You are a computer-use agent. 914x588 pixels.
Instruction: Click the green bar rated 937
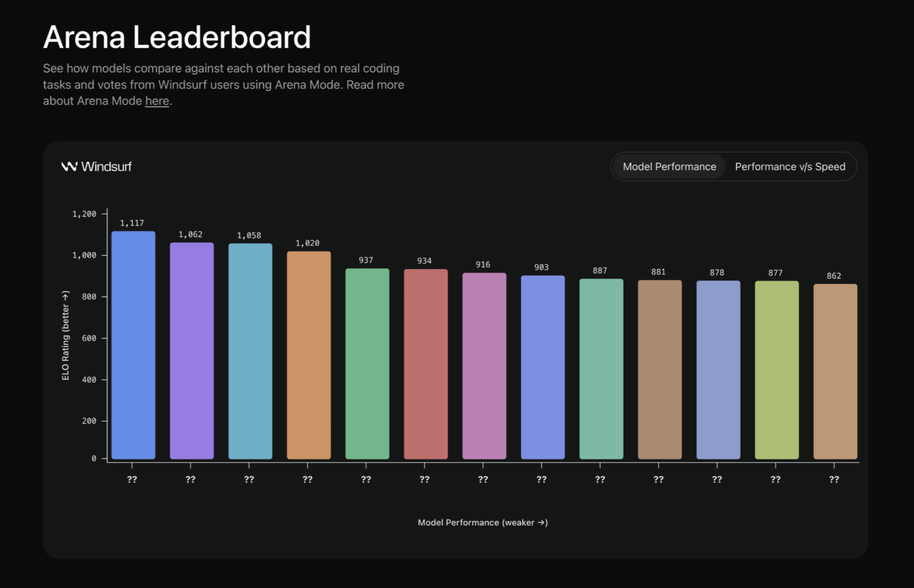[x=367, y=364]
